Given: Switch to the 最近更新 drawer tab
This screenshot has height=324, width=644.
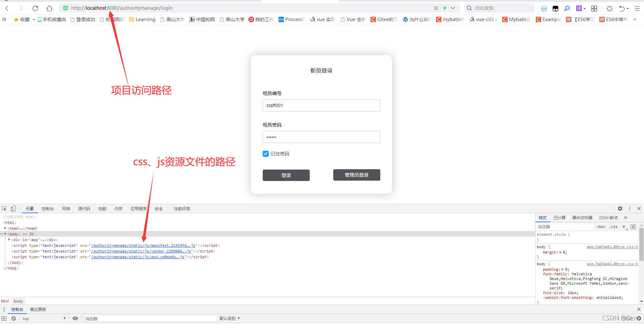Looking at the screenshot, I should [38, 310].
